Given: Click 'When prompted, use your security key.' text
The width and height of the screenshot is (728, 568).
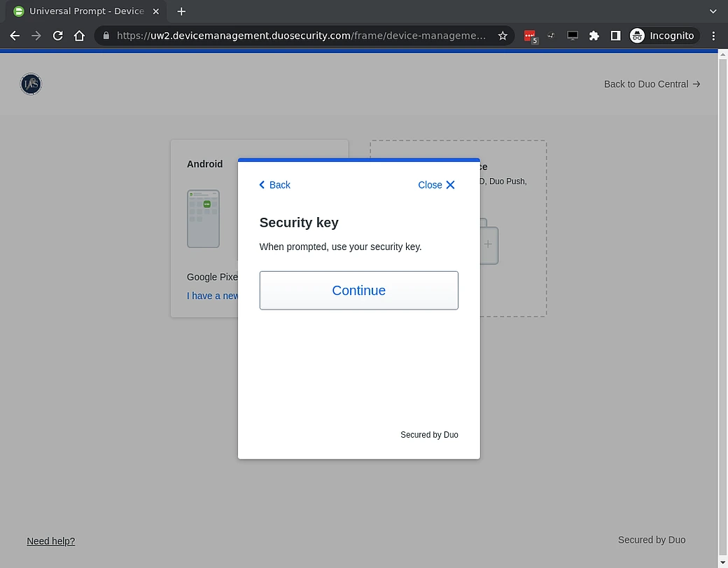Looking at the screenshot, I should tap(340, 247).
